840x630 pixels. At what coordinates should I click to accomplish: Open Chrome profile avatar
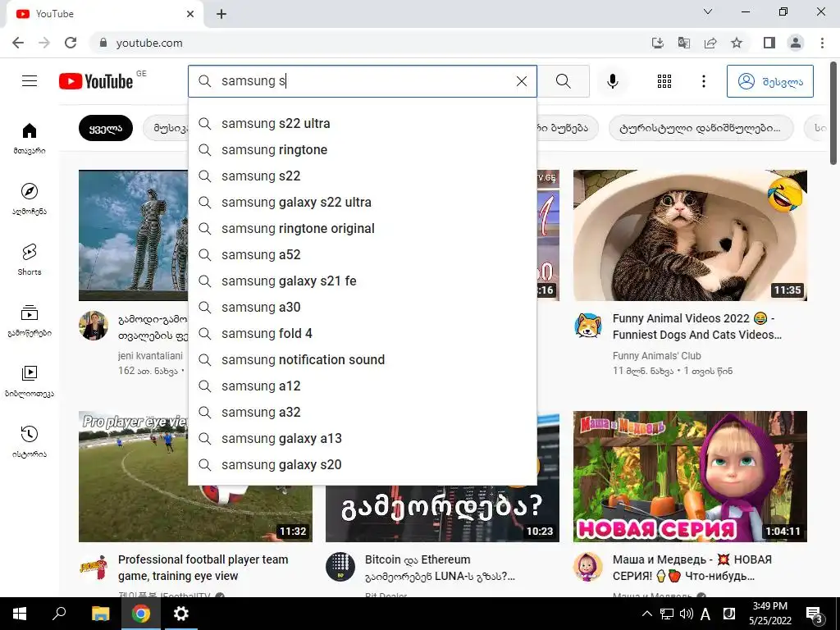[x=796, y=43]
